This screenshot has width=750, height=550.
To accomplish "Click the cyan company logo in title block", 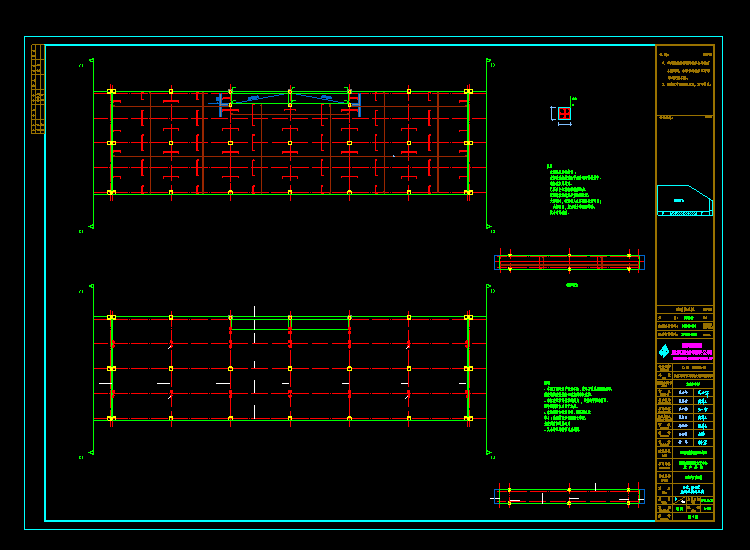I will pyautogui.click(x=663, y=351).
